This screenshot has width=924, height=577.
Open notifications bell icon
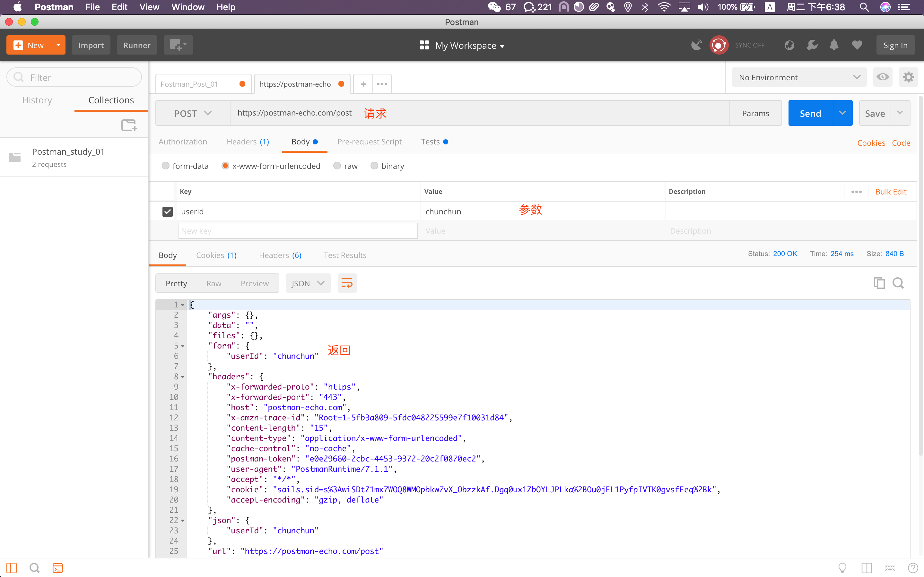click(x=834, y=45)
